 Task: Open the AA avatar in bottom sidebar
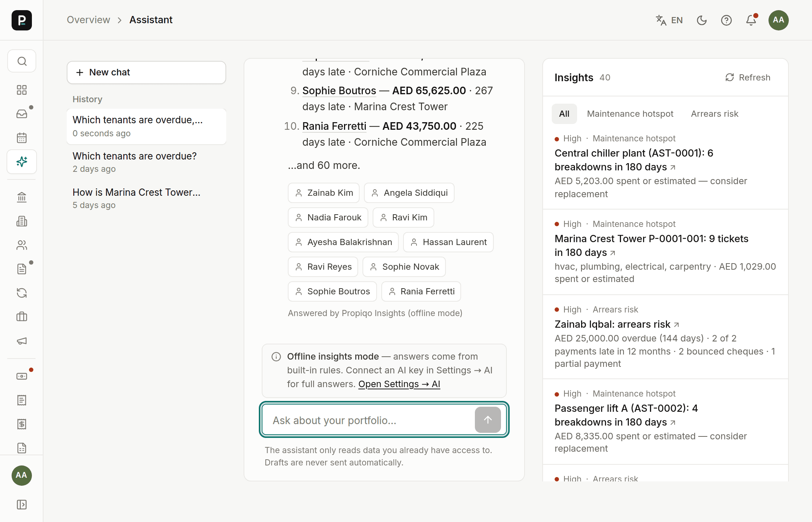22,476
